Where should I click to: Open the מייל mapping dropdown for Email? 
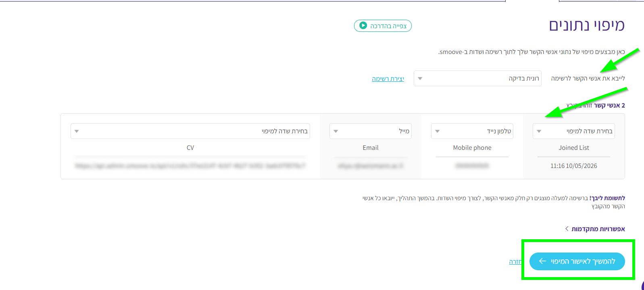pos(370,131)
